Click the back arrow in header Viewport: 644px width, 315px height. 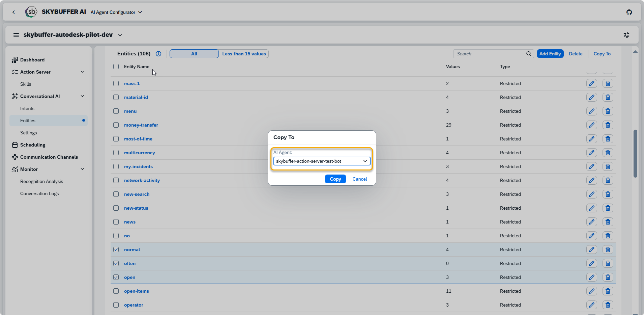tap(13, 12)
